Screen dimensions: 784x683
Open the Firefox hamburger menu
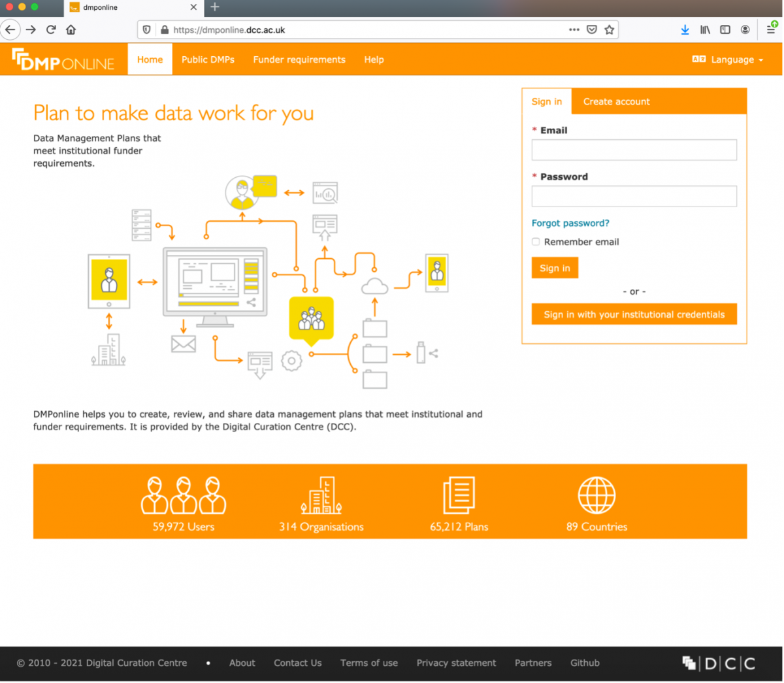[771, 29]
